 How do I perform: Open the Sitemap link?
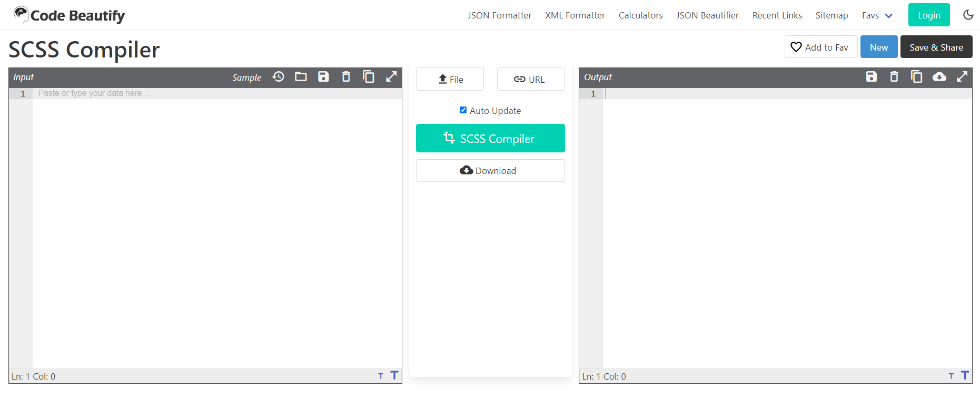tap(831, 15)
